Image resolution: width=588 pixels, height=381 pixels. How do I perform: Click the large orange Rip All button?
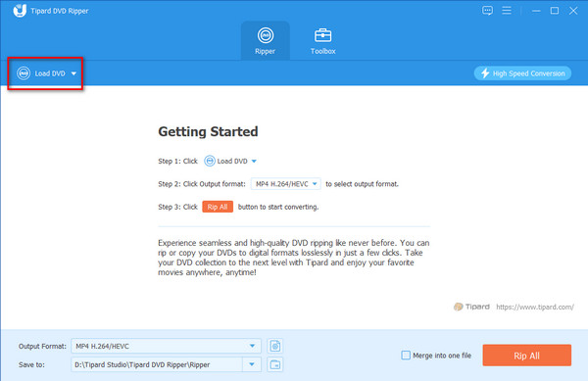pos(526,356)
